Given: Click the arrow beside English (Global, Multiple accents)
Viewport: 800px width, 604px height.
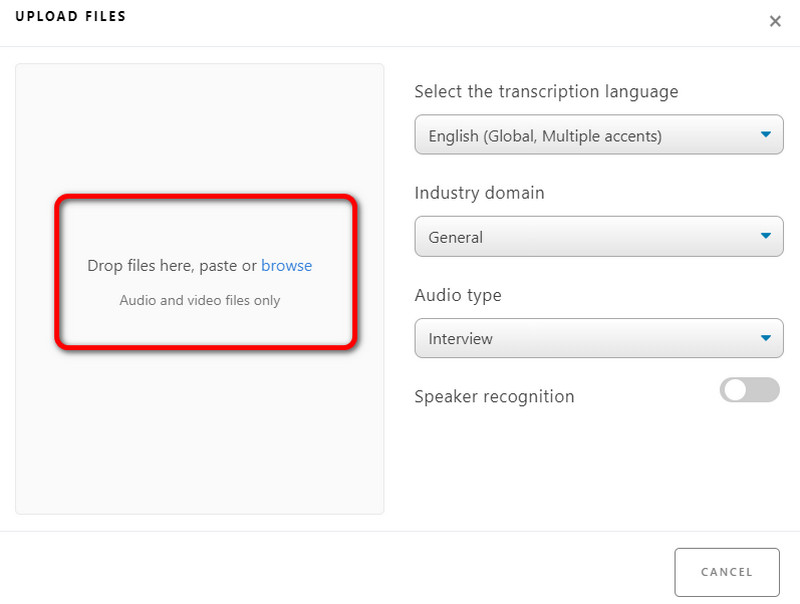Looking at the screenshot, I should coord(765,135).
